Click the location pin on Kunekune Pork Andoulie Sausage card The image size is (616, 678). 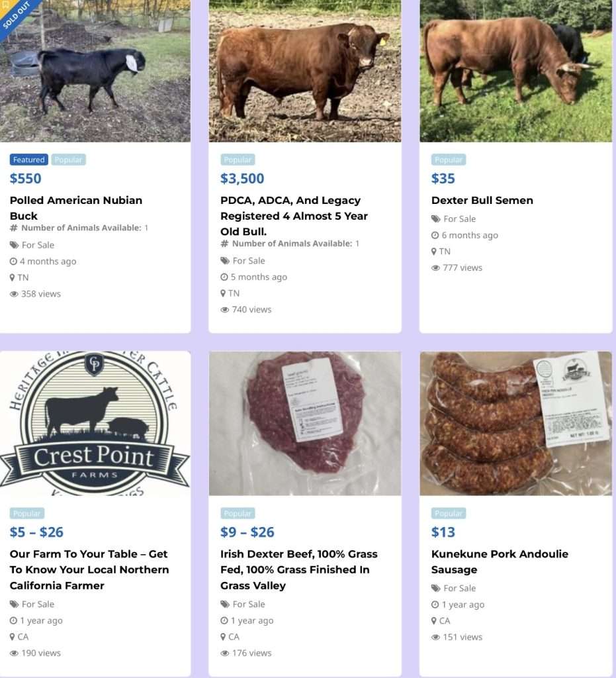pyautogui.click(x=435, y=621)
